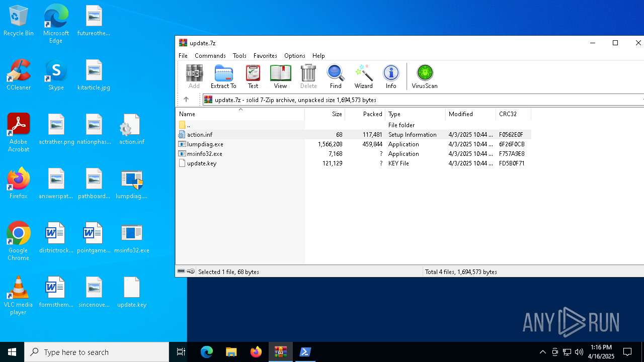This screenshot has width=644, height=362.
Task: Select CCleaner desktop shortcut
Action: coord(19,75)
